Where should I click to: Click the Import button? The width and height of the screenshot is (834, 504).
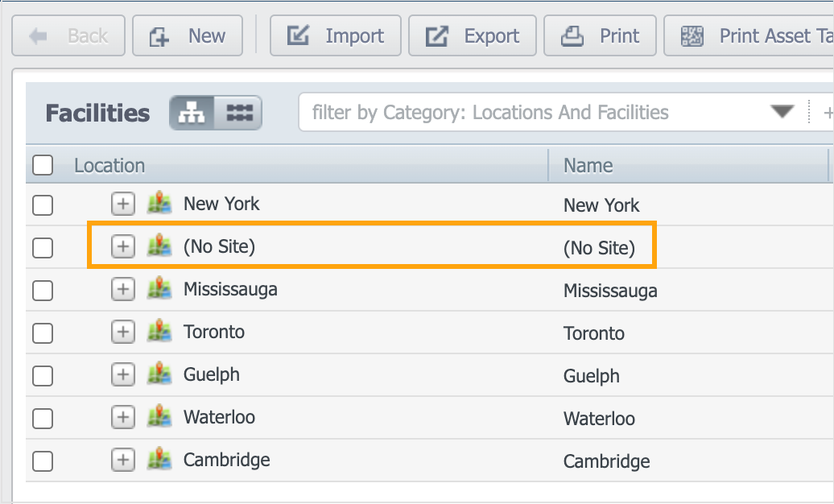point(336,36)
